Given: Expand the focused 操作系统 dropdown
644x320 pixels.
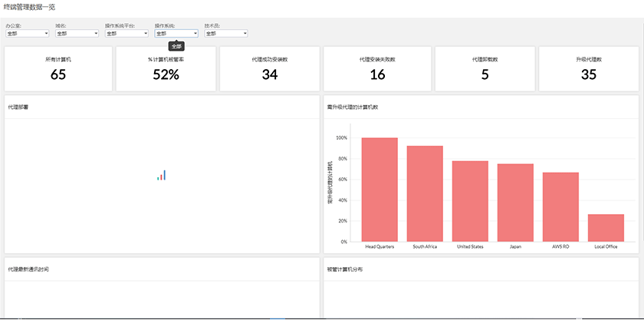Looking at the screenshot, I should coord(176,34).
